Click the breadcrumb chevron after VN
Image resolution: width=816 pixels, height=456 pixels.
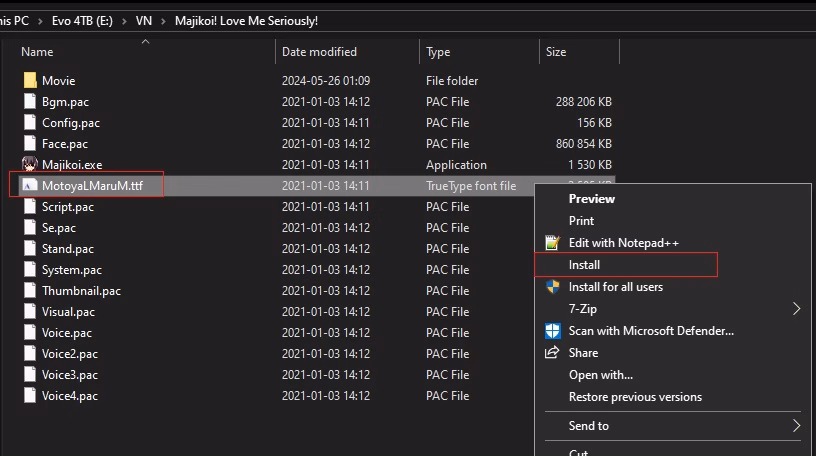161,20
